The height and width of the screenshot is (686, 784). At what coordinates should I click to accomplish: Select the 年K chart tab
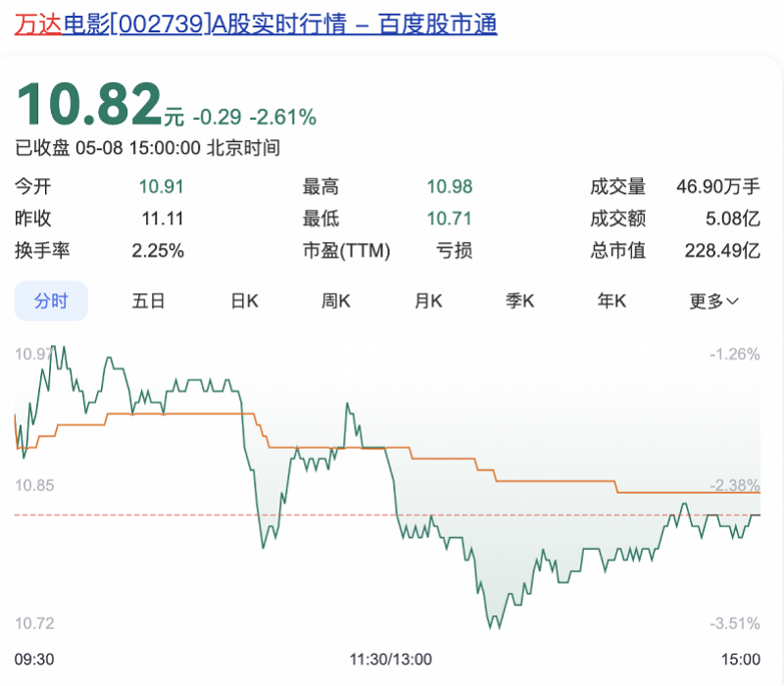tap(612, 301)
